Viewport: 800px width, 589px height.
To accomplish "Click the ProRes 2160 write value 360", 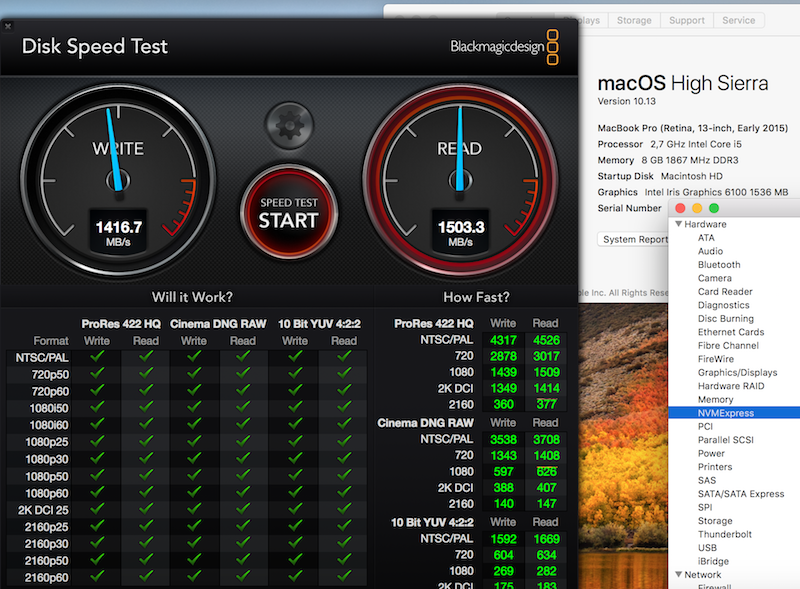I will pos(504,404).
